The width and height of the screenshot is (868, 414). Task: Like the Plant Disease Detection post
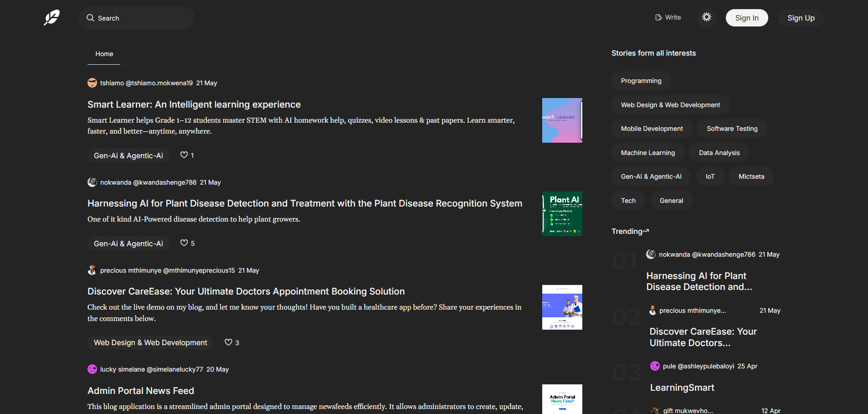click(x=184, y=243)
